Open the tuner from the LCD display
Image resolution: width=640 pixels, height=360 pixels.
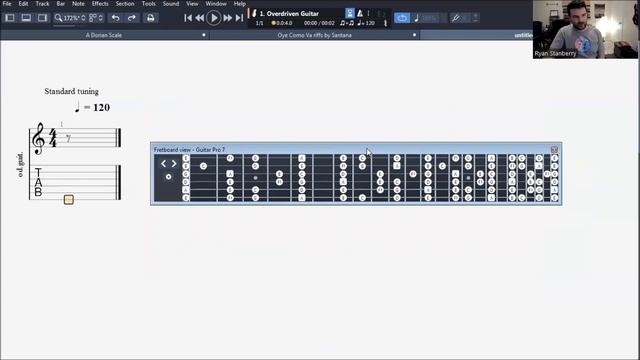pyautogui.click(x=385, y=23)
